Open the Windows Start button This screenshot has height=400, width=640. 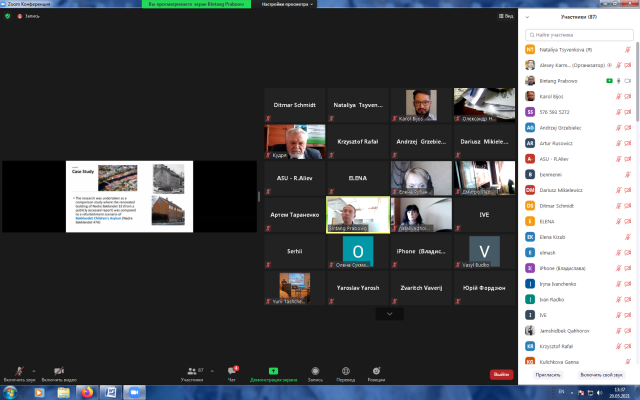pyautogui.click(x=10, y=393)
